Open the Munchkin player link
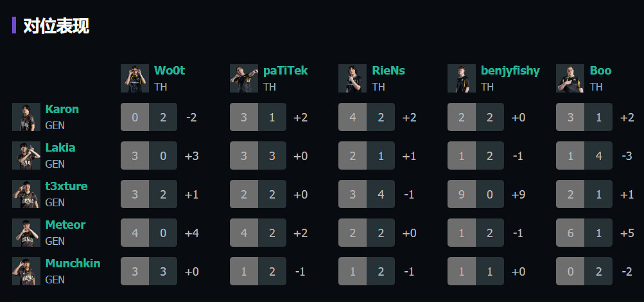Viewport: 644px width, 302px height. click(x=73, y=263)
